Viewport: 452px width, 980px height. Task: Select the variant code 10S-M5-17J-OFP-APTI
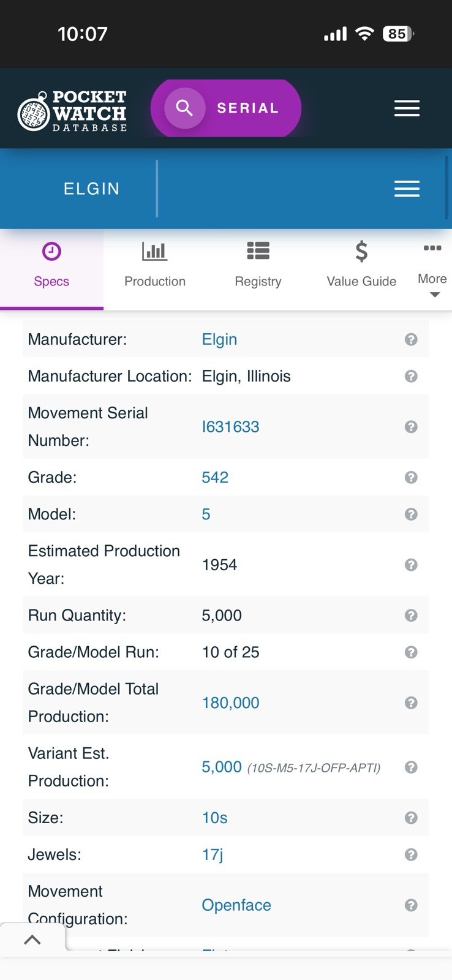314,768
